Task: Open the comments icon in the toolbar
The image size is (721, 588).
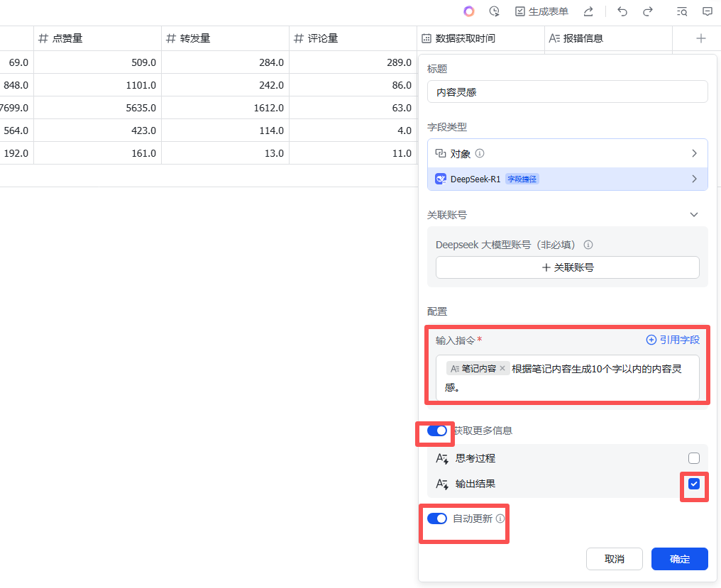Action: pos(707,11)
